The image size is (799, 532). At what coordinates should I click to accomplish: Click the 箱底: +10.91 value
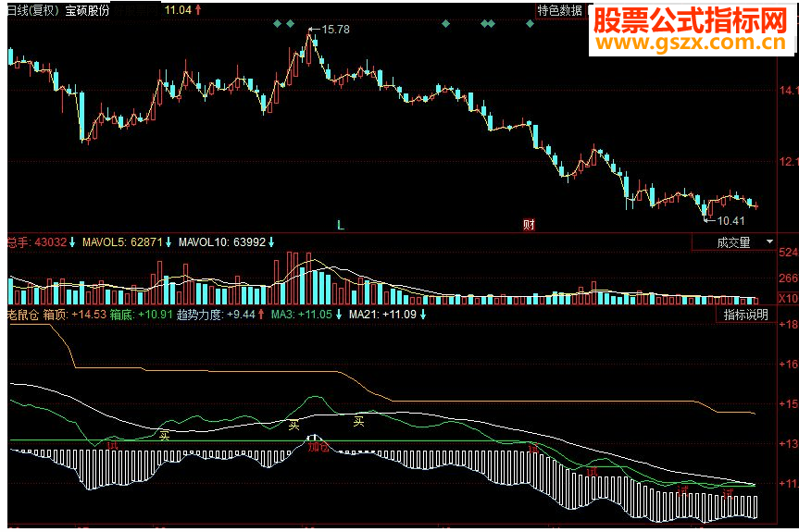coord(141,315)
